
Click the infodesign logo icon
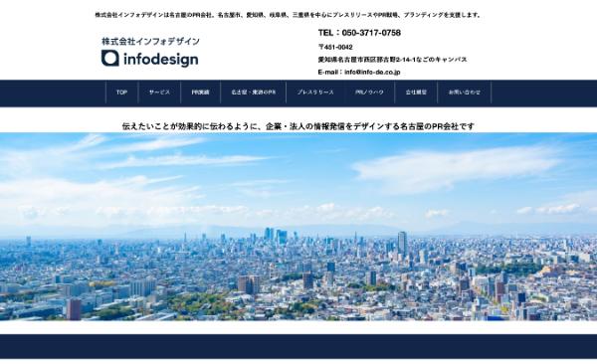coord(110,59)
